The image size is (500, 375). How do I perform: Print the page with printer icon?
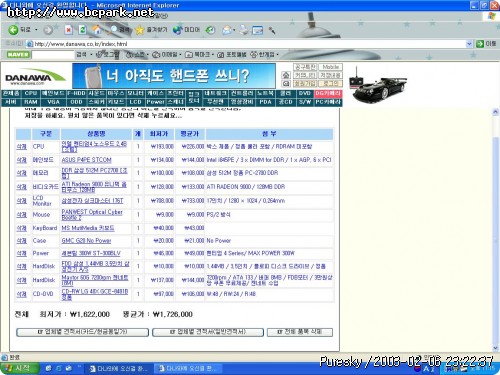[244, 30]
